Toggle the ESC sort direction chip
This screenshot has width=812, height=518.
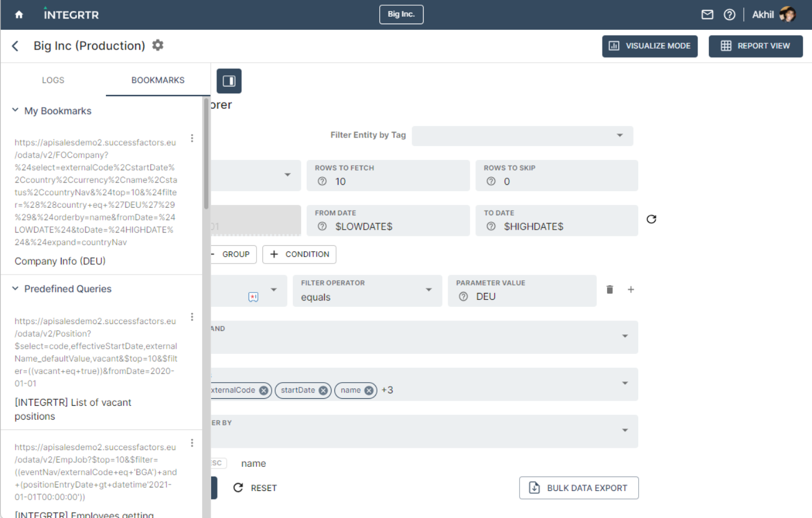tap(218, 463)
